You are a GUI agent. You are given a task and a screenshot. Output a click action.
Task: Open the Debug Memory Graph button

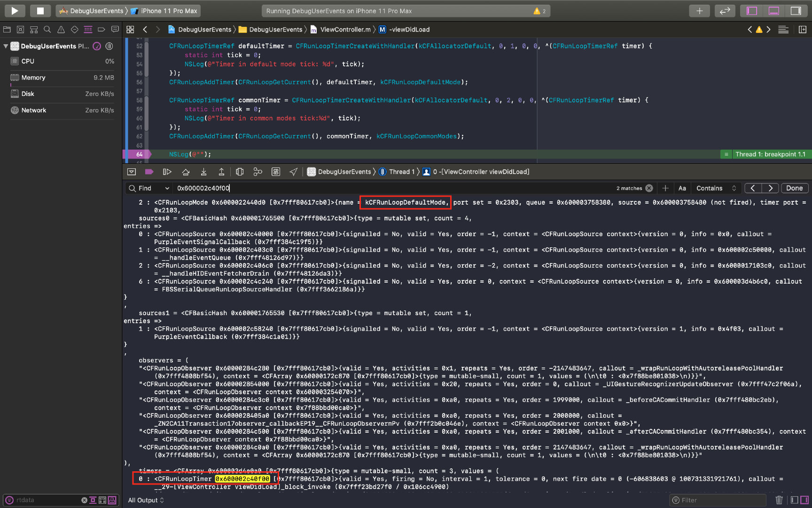point(258,172)
